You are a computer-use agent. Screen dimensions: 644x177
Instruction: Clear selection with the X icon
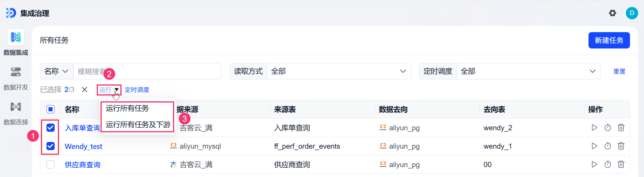84,90
